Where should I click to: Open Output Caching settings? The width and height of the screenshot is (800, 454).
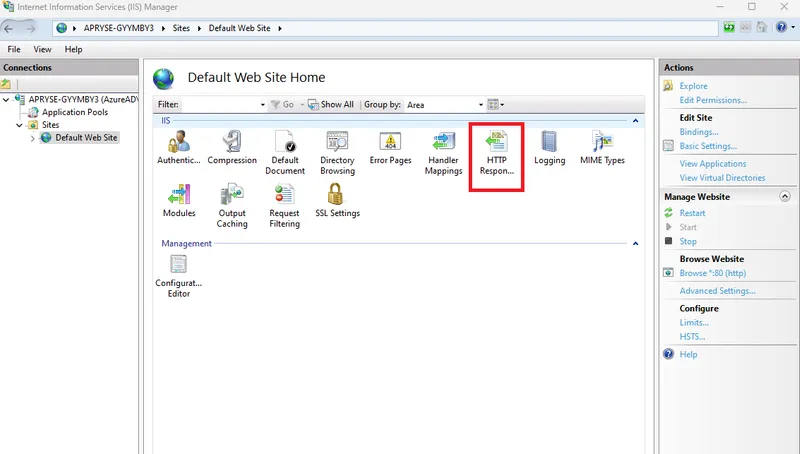(232, 205)
